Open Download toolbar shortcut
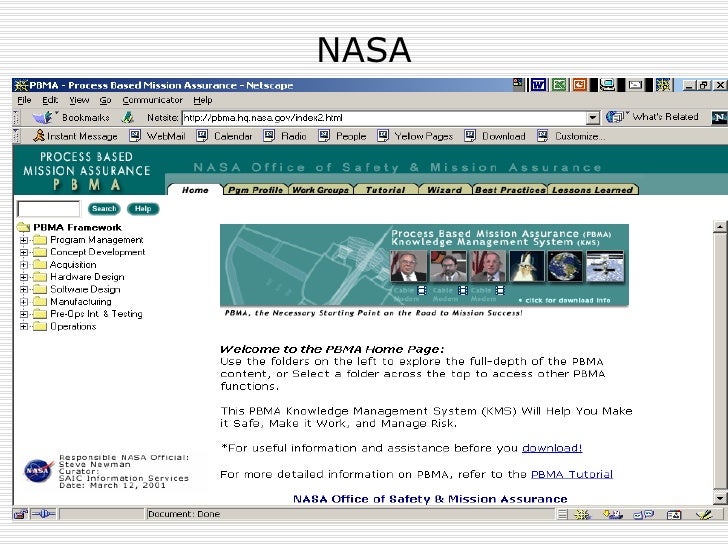 (495, 136)
